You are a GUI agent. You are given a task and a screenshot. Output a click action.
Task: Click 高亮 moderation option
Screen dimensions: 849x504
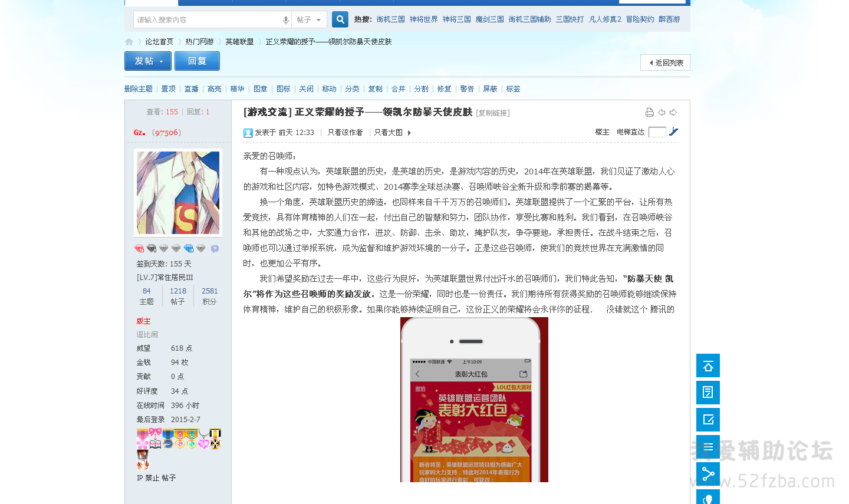pyautogui.click(x=215, y=89)
